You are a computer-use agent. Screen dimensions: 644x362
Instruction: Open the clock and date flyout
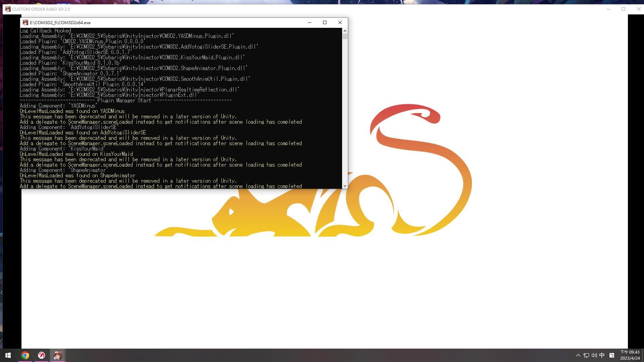[630, 355]
